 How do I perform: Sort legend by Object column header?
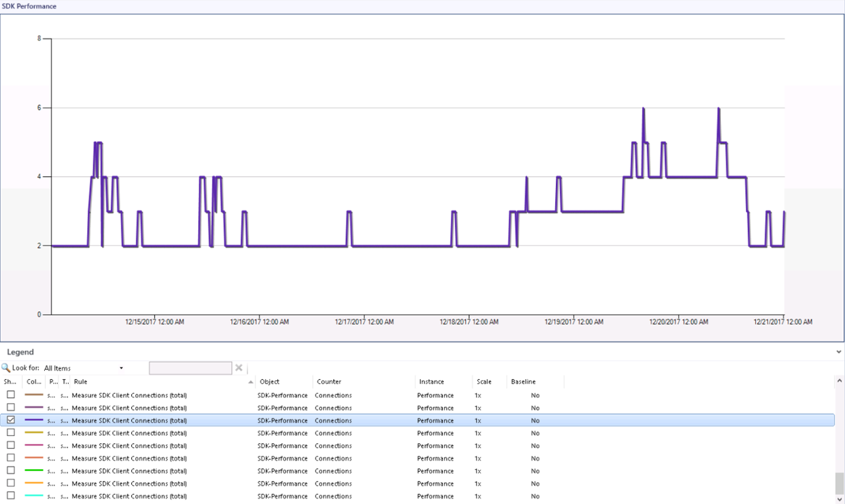click(269, 382)
